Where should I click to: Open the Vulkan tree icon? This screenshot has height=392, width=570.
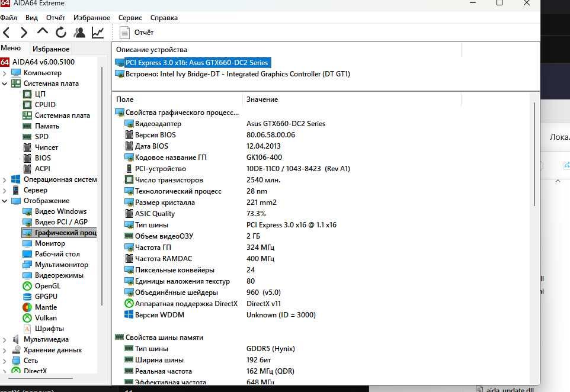[27, 318]
